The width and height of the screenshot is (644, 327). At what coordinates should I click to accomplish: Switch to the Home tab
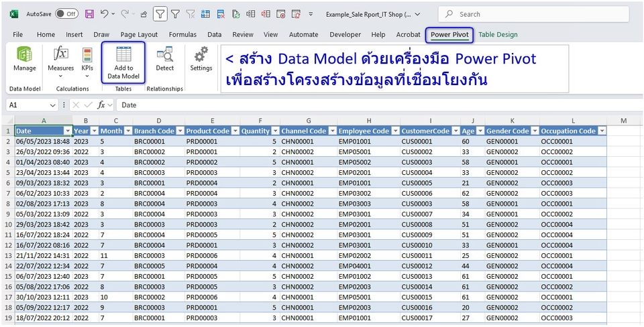[x=46, y=35]
